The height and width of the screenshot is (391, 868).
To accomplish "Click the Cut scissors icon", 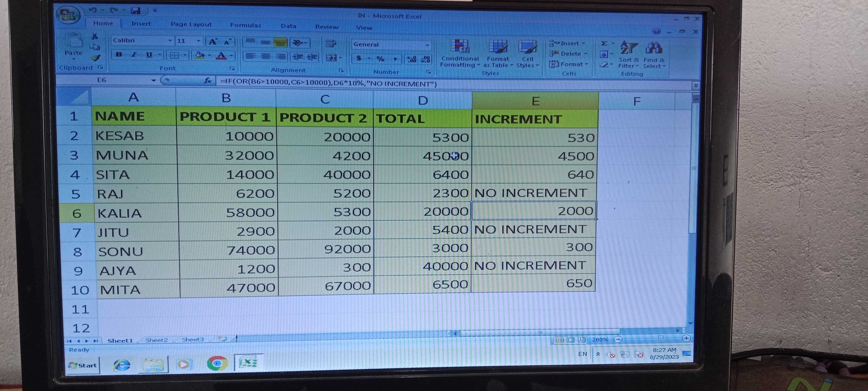I will pyautogui.click(x=95, y=36).
